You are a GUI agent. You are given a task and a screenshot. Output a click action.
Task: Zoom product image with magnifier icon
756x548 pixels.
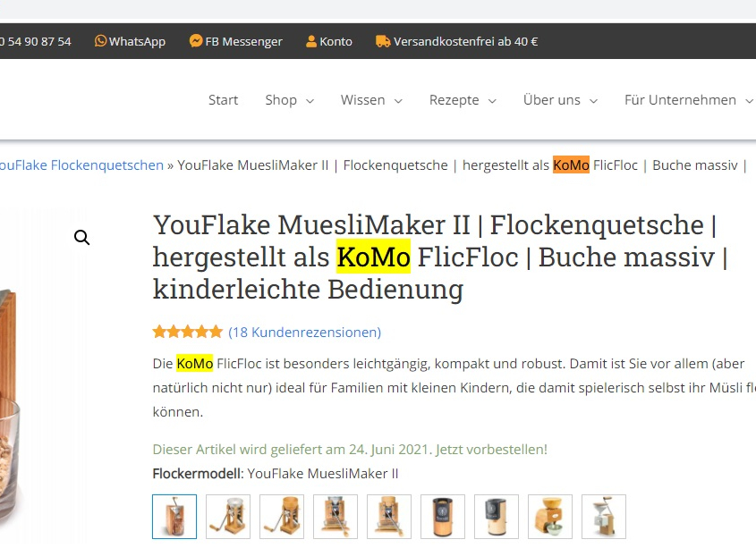pos(82,237)
